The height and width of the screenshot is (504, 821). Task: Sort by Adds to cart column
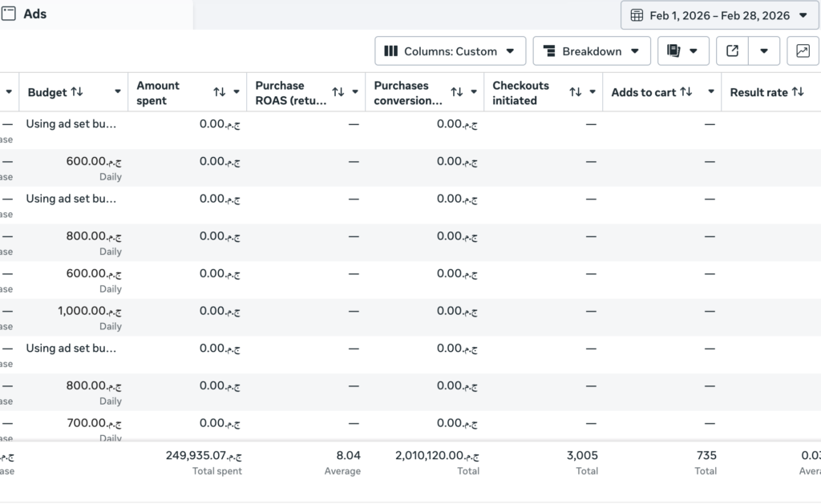point(686,91)
